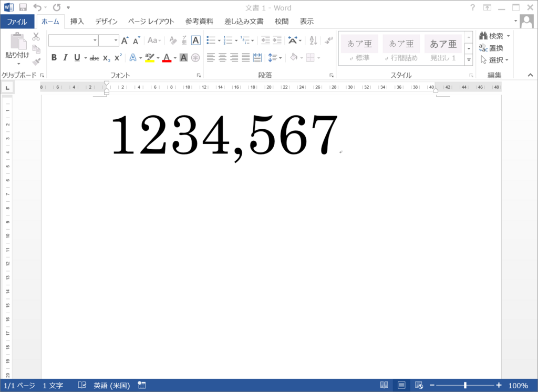Viewport: 538px width, 392px height.
Task: Select the 見出し 1 style
Action: click(443, 48)
